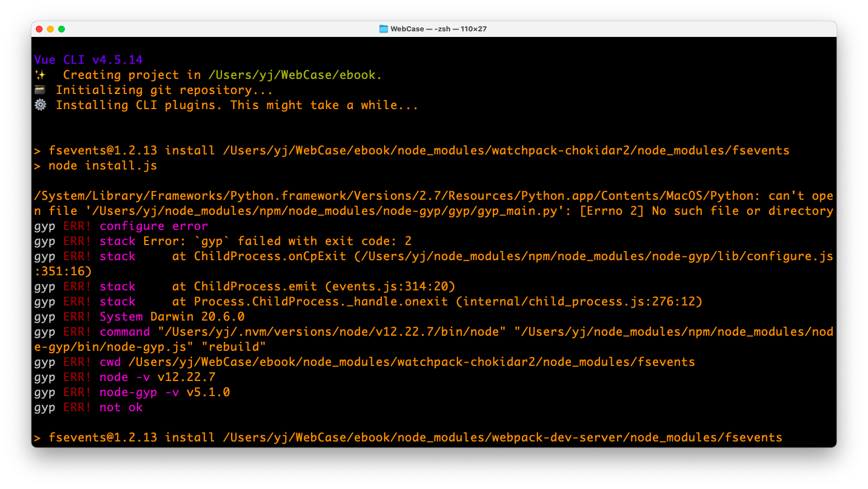Click the '`gyp` failed with exit code: 2' text
Screen dimensions: 868x489
point(303,241)
